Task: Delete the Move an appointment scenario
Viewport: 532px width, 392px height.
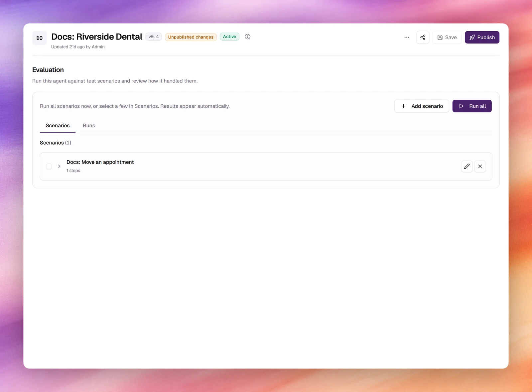Action: coord(480,166)
